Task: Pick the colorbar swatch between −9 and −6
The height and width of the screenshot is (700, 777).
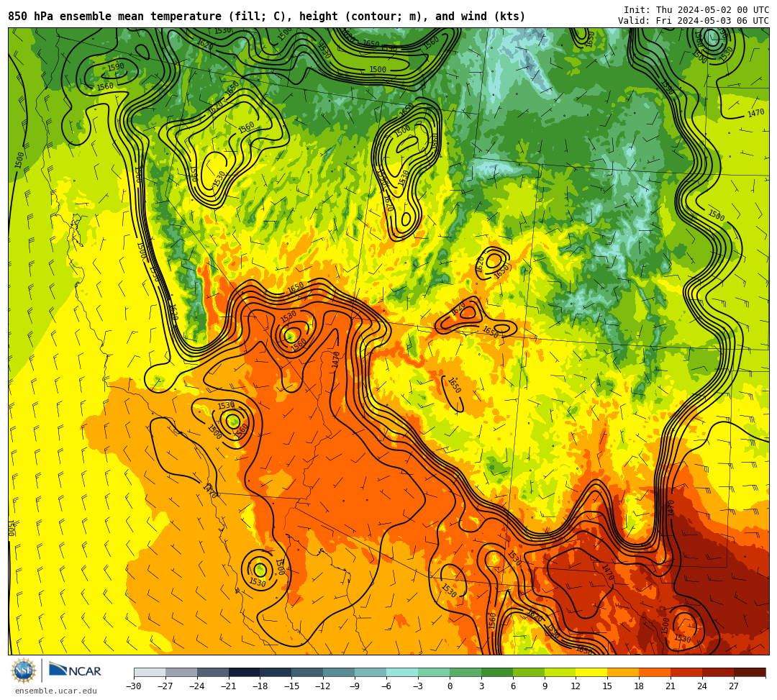Action: pos(371,672)
